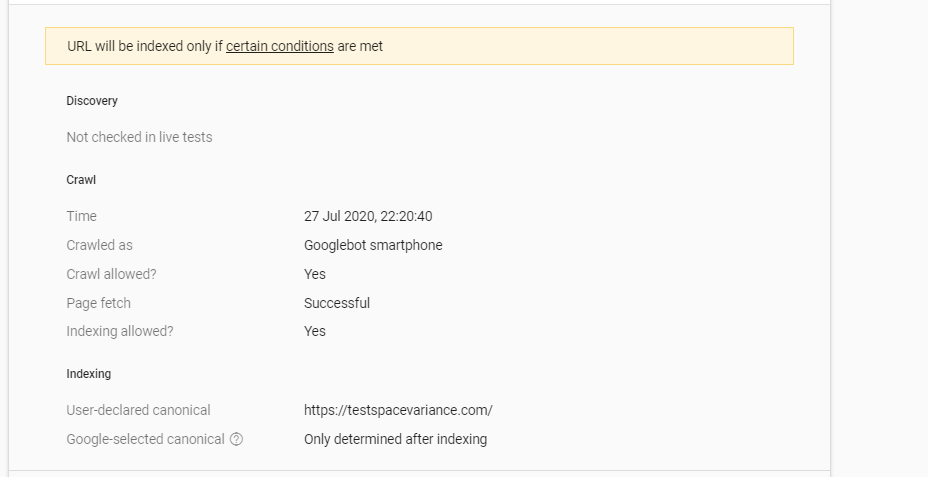Open the 'certain conditions' link
928x477 pixels.
(279, 46)
